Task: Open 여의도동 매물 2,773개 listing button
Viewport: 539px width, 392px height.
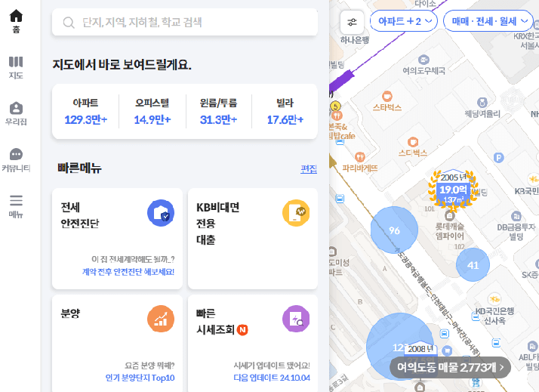Action: pyautogui.click(x=450, y=368)
